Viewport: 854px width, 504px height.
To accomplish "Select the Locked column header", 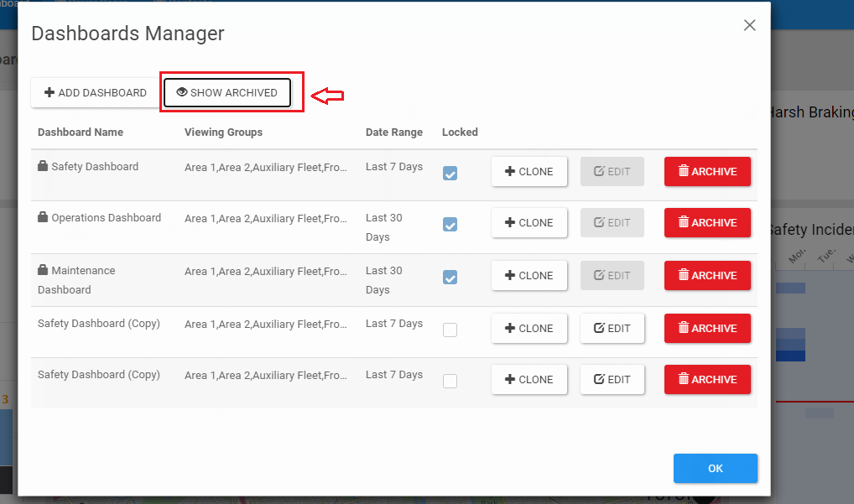I will [x=460, y=132].
